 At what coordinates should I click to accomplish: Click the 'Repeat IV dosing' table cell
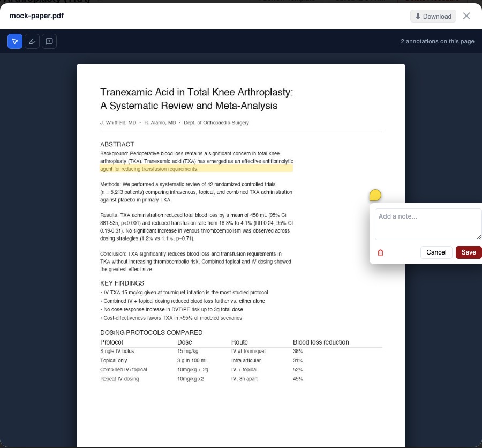[x=119, y=379]
